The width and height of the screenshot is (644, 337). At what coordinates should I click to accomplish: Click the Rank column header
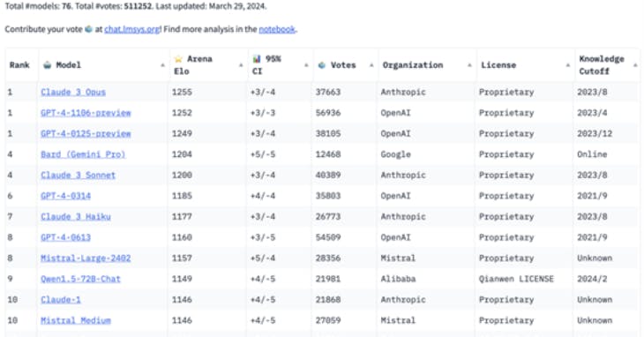pyautogui.click(x=19, y=65)
